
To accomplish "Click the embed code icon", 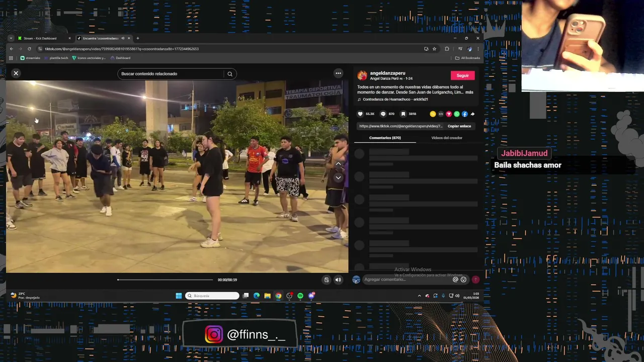I will point(441,114).
